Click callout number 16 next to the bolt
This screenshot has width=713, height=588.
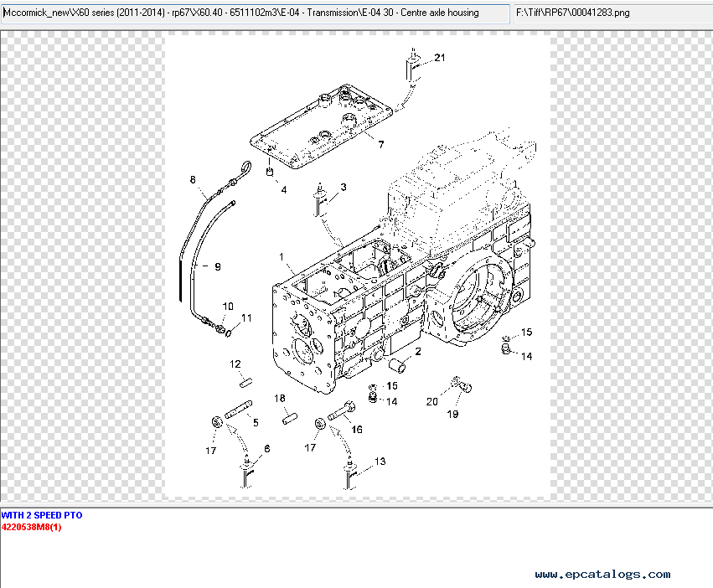click(x=357, y=430)
